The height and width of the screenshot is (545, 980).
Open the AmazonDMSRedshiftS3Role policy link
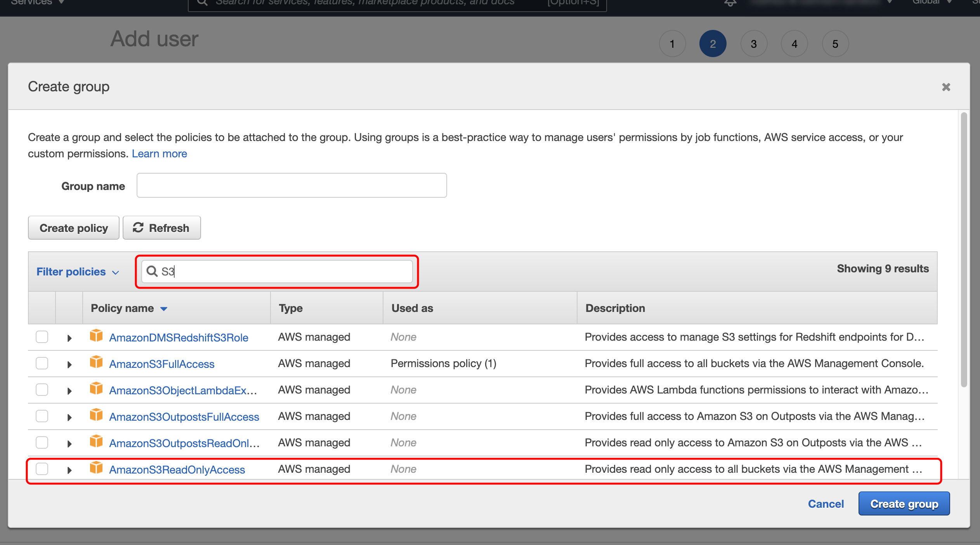point(179,338)
